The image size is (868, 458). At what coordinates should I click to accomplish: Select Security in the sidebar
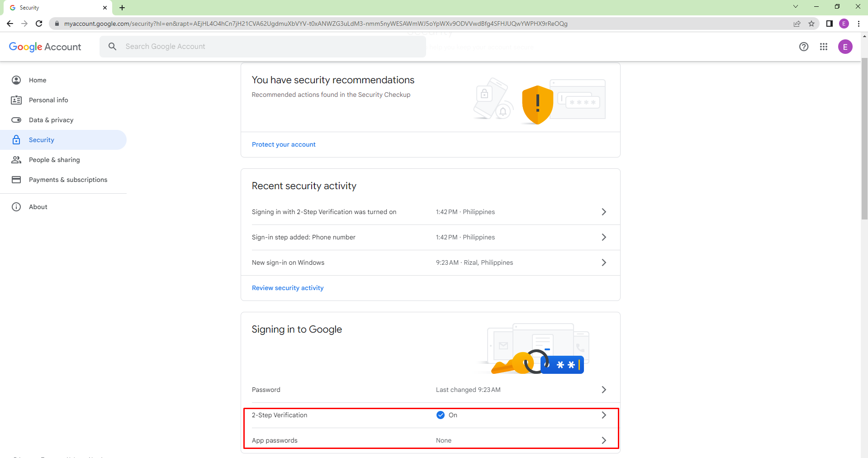pyautogui.click(x=63, y=140)
